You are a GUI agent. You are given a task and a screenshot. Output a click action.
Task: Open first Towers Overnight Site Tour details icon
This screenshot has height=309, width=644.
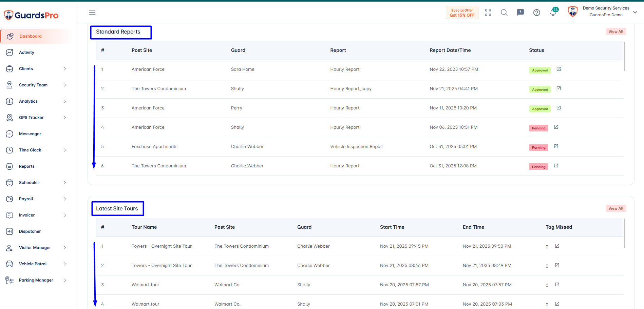(557, 246)
